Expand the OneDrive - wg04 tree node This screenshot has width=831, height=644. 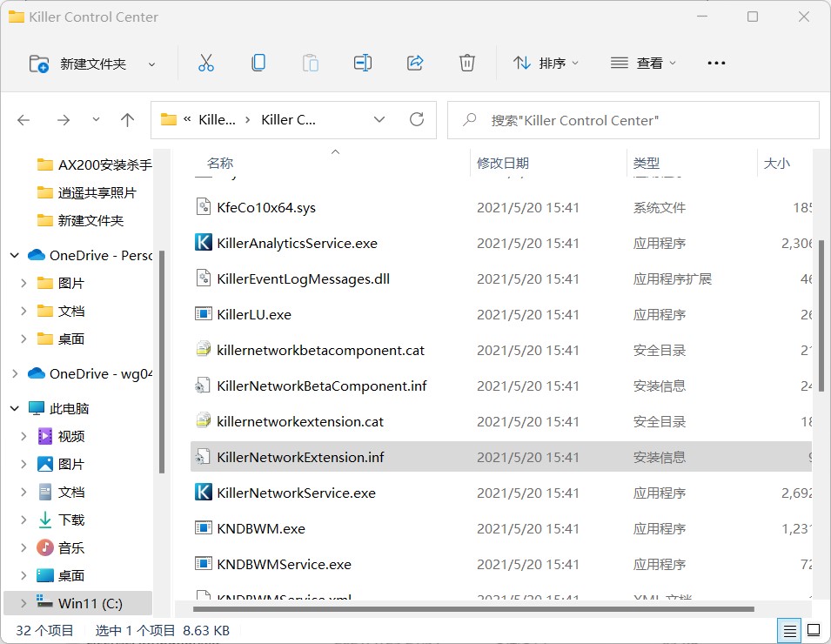coord(15,373)
